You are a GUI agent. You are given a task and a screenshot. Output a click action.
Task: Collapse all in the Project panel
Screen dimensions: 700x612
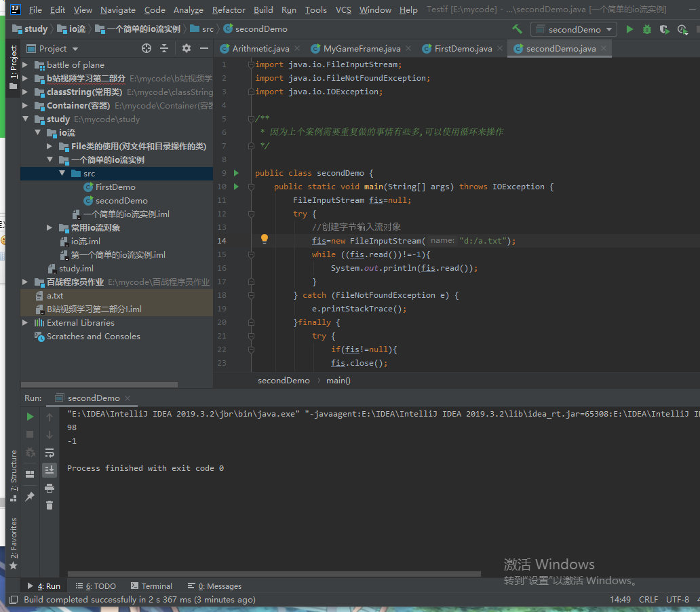[x=164, y=48]
